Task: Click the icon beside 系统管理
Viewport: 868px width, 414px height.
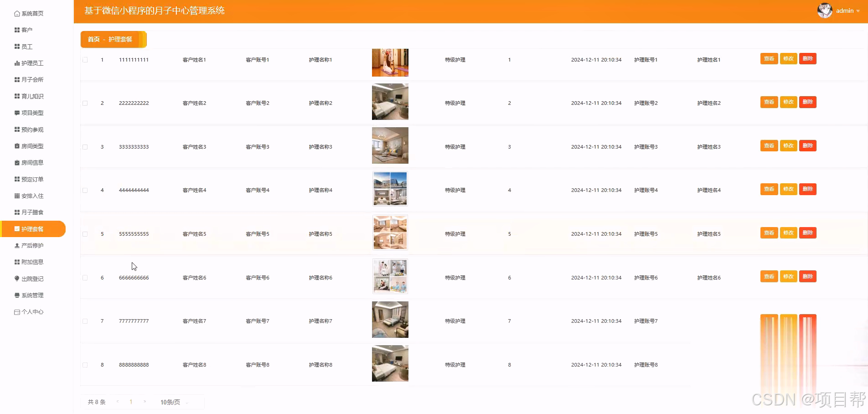Action: pyautogui.click(x=17, y=295)
